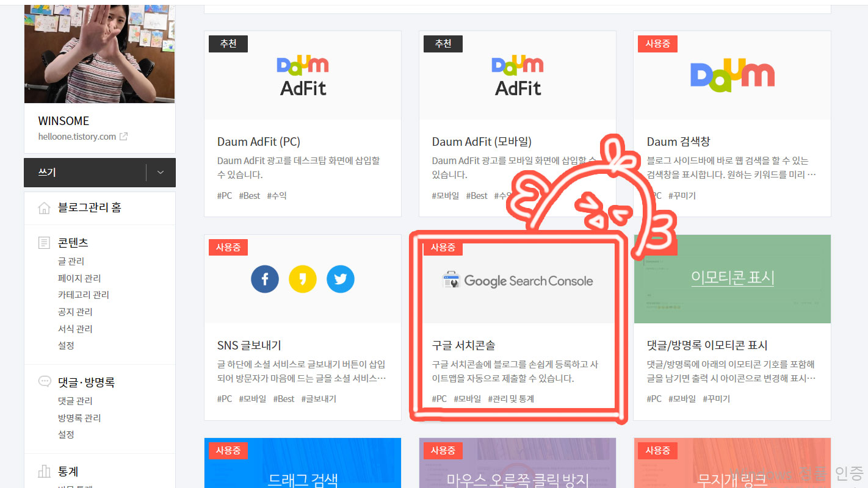Click the Twitter icon in SNS 글보내기 card

tap(341, 279)
